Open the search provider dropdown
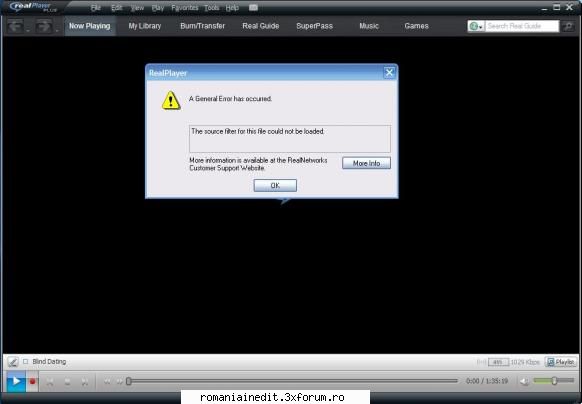Screen dimensions: 582x404 click(x=476, y=26)
